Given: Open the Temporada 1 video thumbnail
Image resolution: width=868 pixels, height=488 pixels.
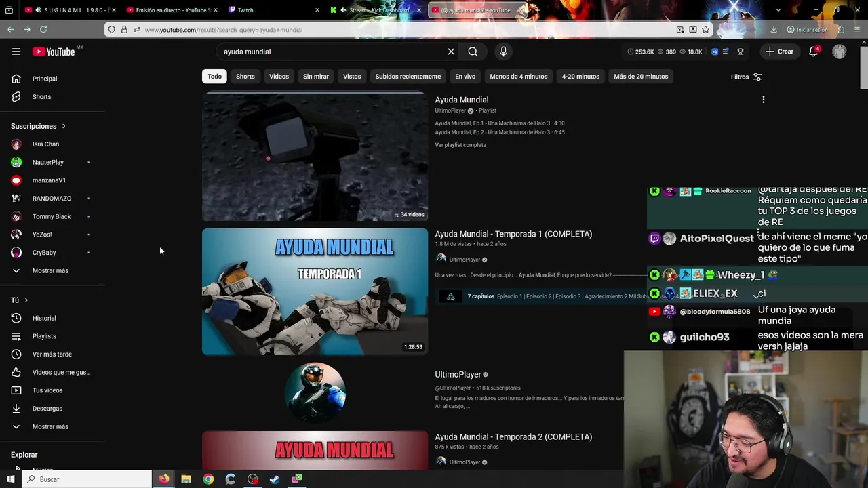Looking at the screenshot, I should (315, 291).
